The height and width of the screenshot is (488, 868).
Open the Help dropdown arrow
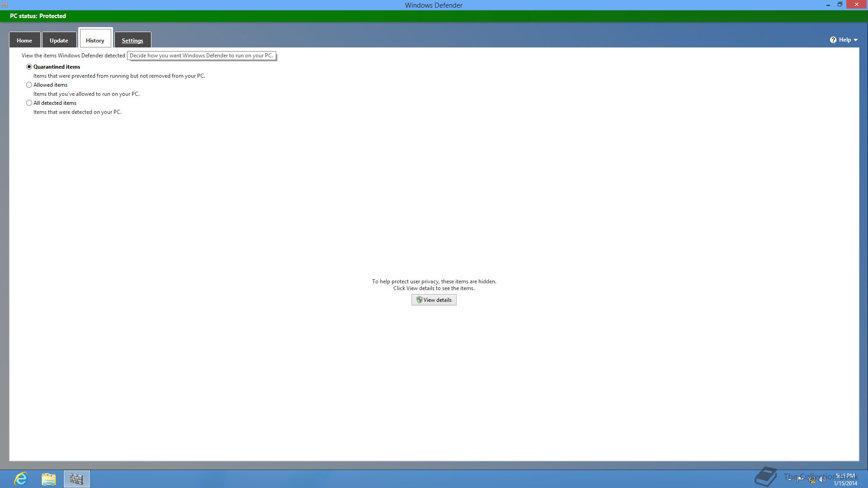pos(856,40)
